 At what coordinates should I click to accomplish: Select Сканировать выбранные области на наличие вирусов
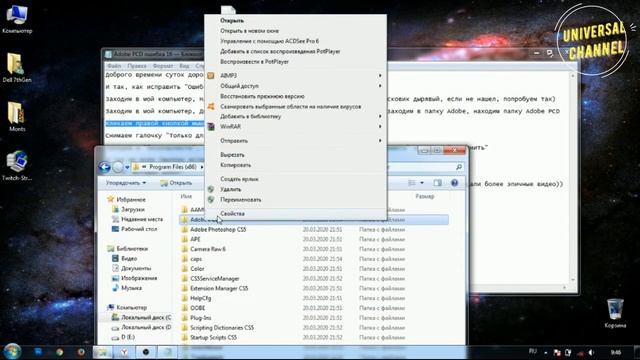pyautogui.click(x=296, y=106)
